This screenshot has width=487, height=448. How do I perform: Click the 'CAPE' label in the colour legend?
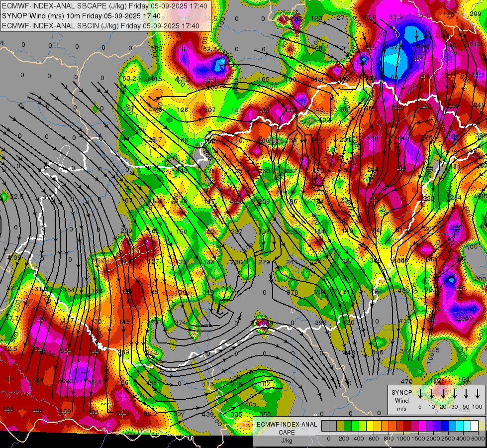287,433
